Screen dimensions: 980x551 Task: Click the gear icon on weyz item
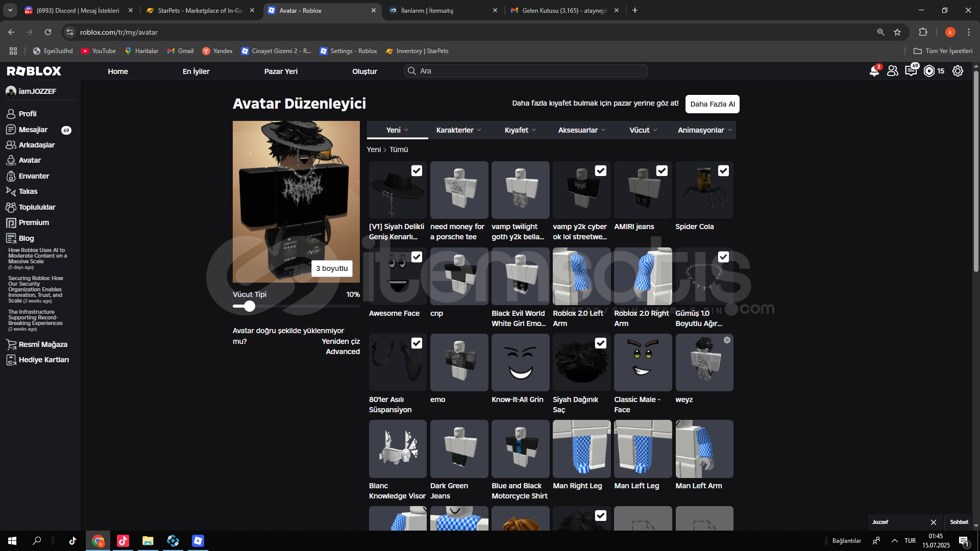coord(727,340)
